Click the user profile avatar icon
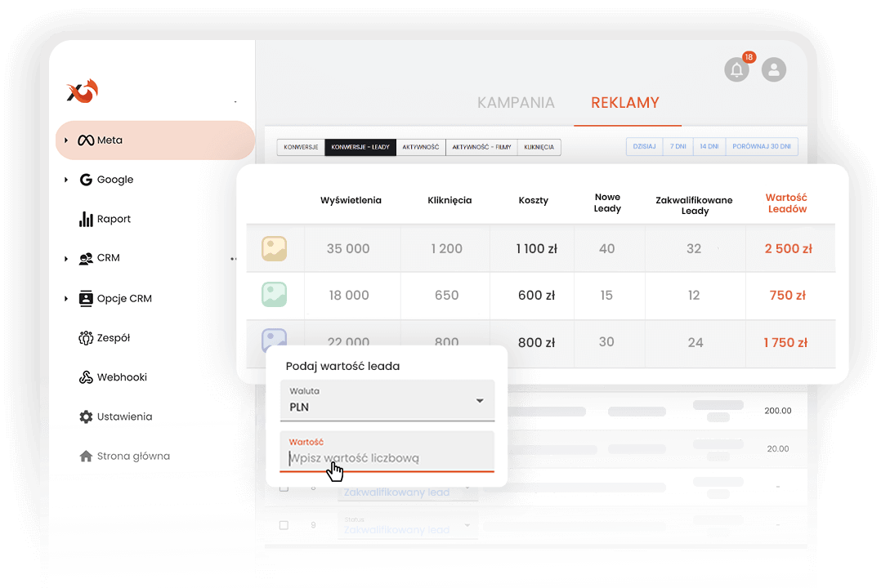Viewport: 890px width, 588px height. 773,69
